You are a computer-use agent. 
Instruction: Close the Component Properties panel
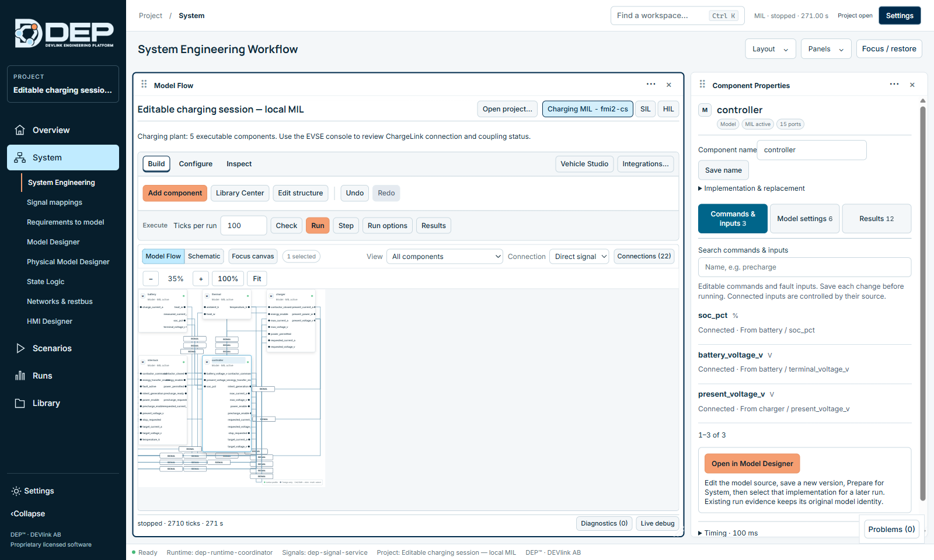click(912, 85)
